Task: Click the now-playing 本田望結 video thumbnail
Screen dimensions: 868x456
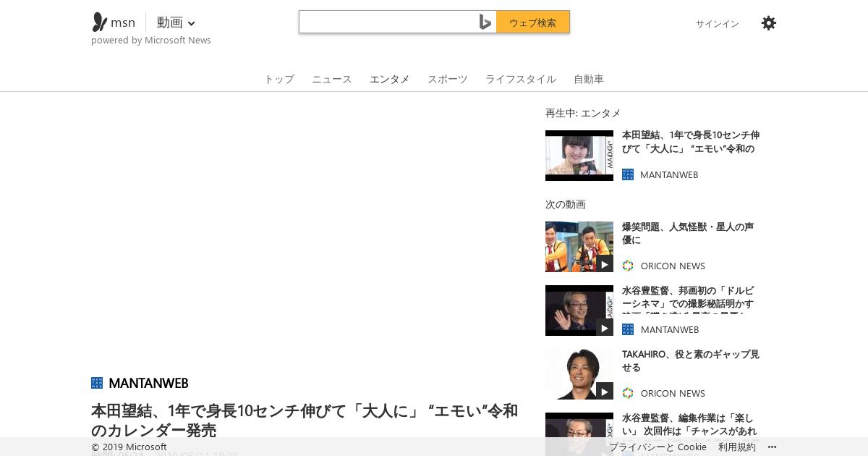Action: pos(579,156)
